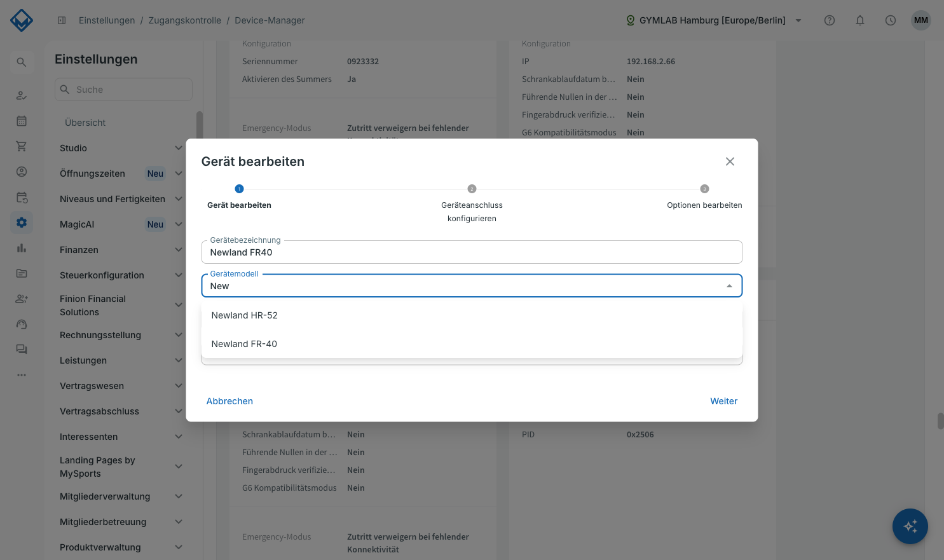This screenshot has width=944, height=560.
Task: Open the GYMLAB Hamburg studio dropdown
Action: [715, 20]
